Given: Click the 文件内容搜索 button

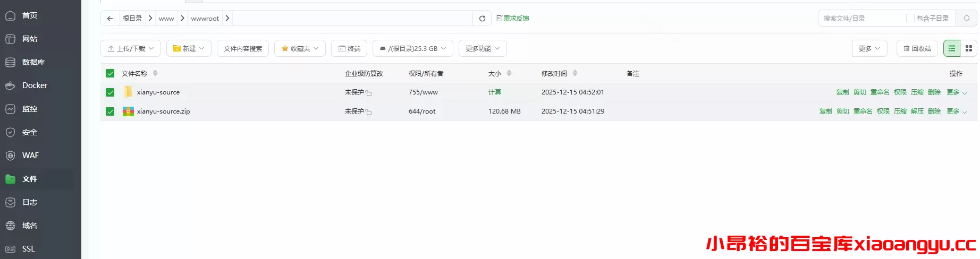Looking at the screenshot, I should [243, 48].
